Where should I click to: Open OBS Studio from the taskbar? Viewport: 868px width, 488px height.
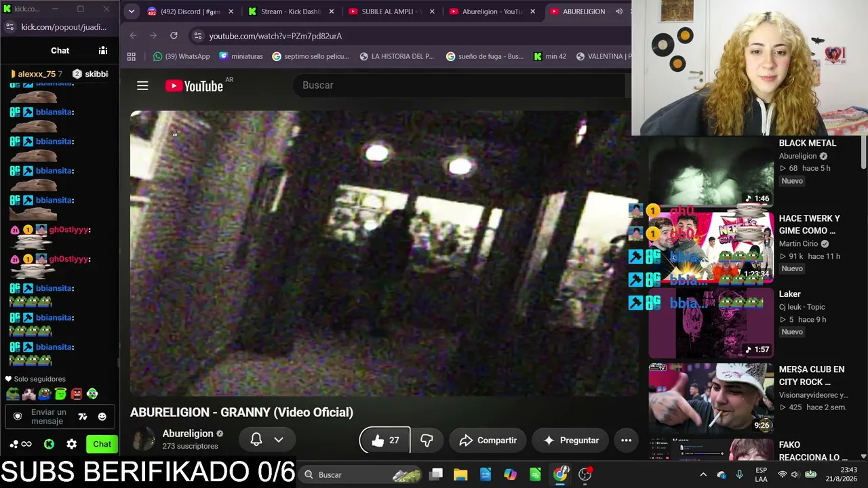point(585,474)
